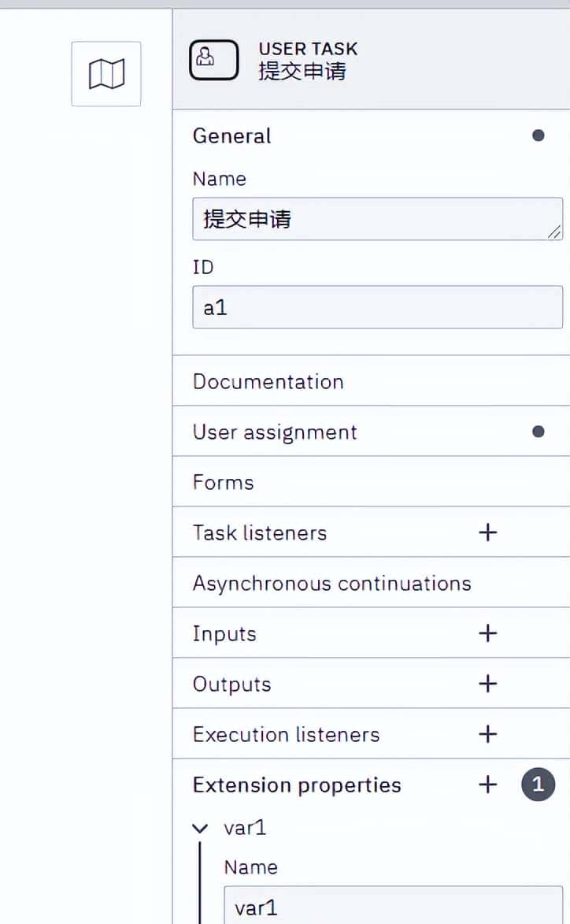
Task: Click the badge showing one extension property
Action: 538,785
